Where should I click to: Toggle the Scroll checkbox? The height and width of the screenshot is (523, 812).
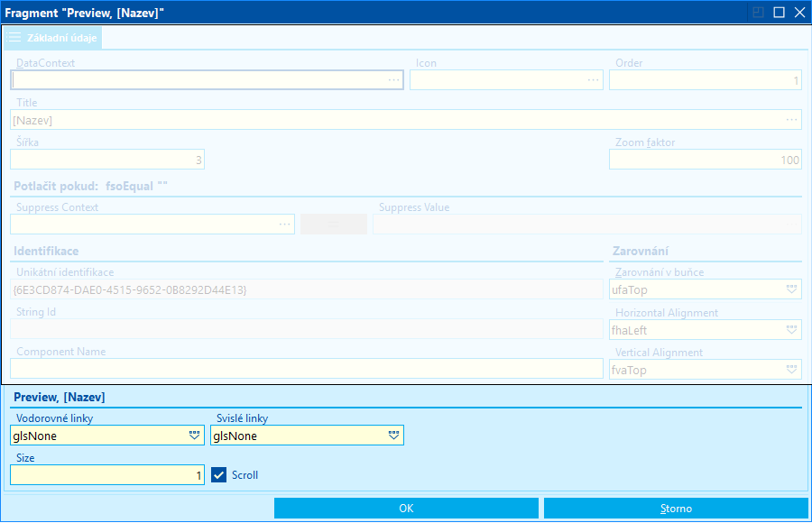(218, 475)
